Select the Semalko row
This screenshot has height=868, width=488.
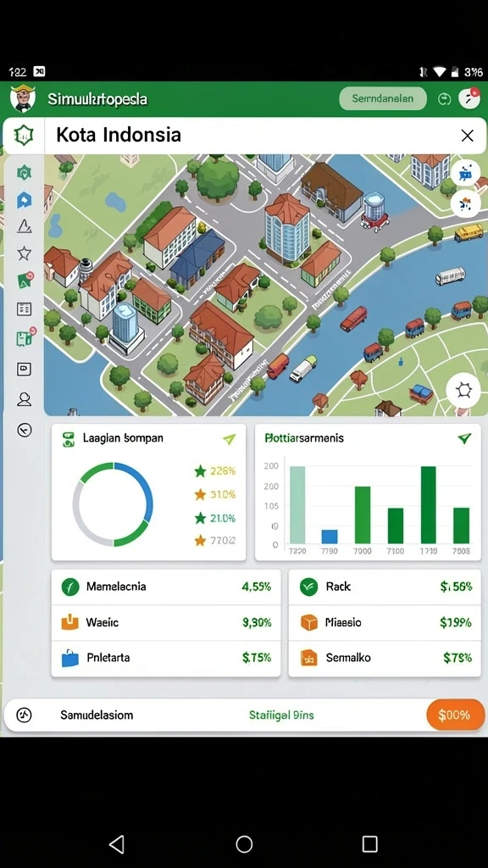[385, 658]
